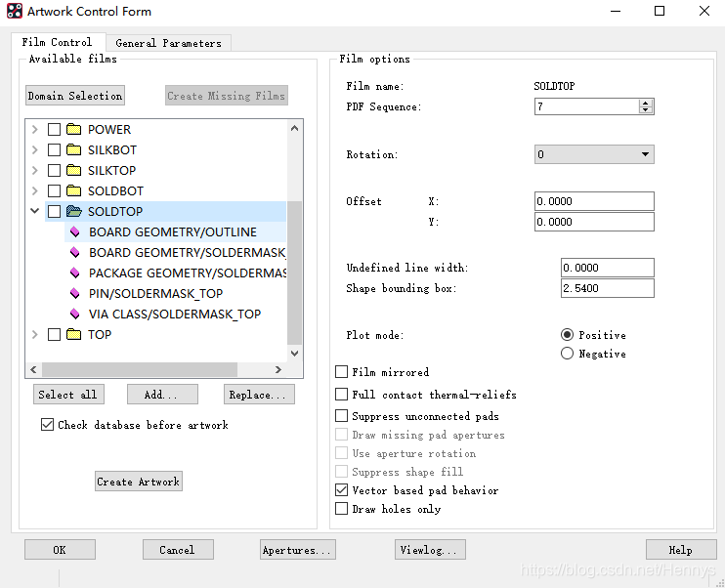725x588 pixels.
Task: Switch to the General Parameters tab
Action: (168, 43)
